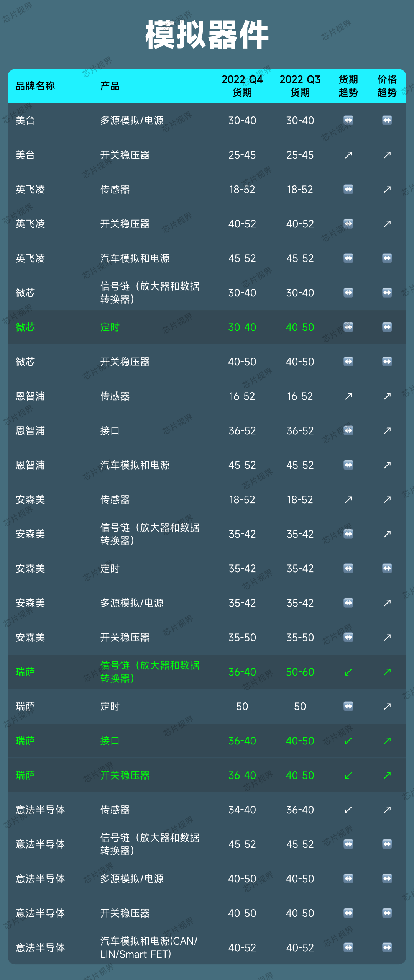The height and width of the screenshot is (980, 414).
Task: Click green Q4 value 36-40 for 瑞萨 接口
Action: [x=242, y=741]
